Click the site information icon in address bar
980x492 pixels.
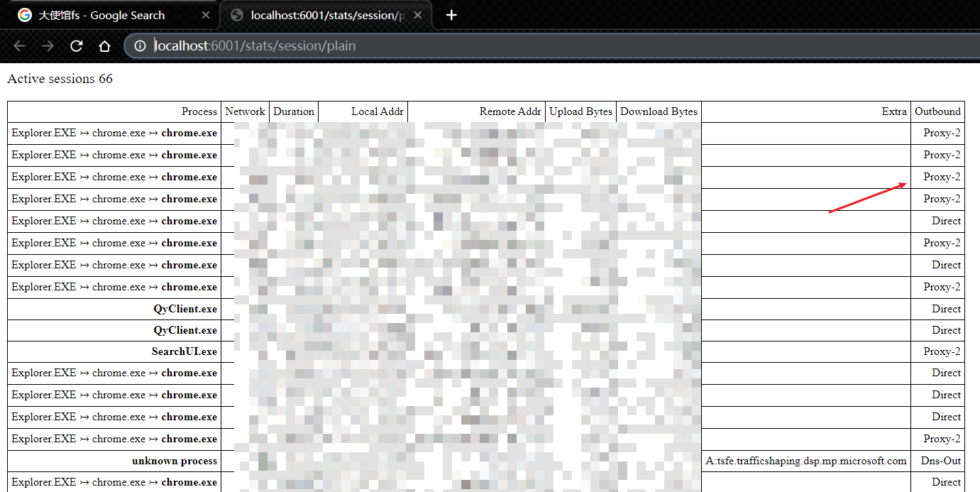coord(140,46)
